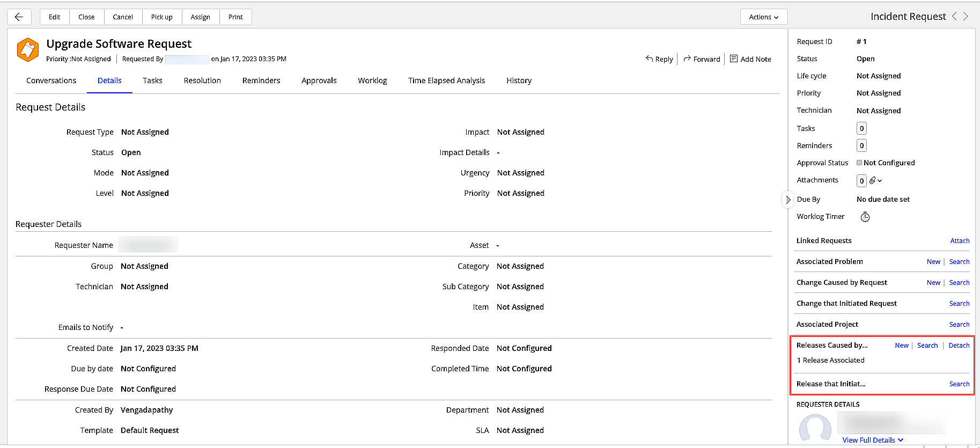
Task: Collapse the right side panel chevron
Action: click(787, 200)
